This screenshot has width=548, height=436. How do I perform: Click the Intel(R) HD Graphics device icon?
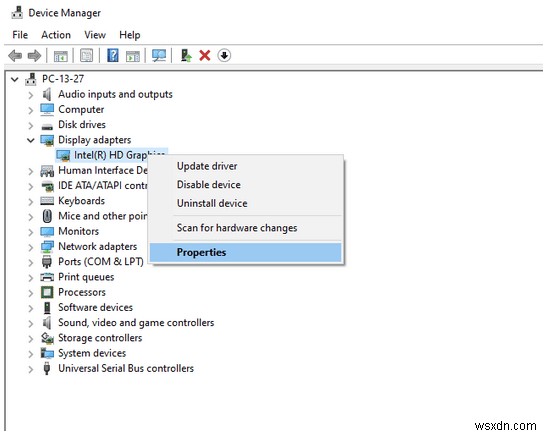[x=63, y=155]
